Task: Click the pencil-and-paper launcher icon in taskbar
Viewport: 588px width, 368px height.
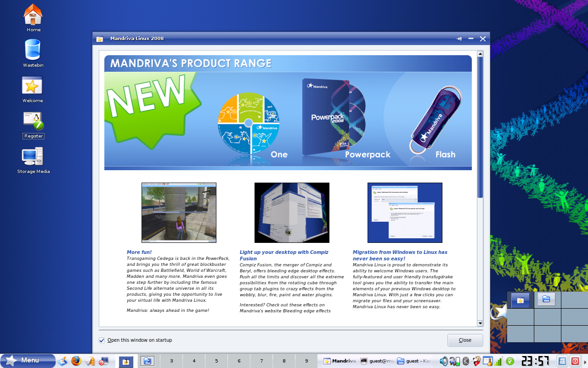Action: (62, 361)
